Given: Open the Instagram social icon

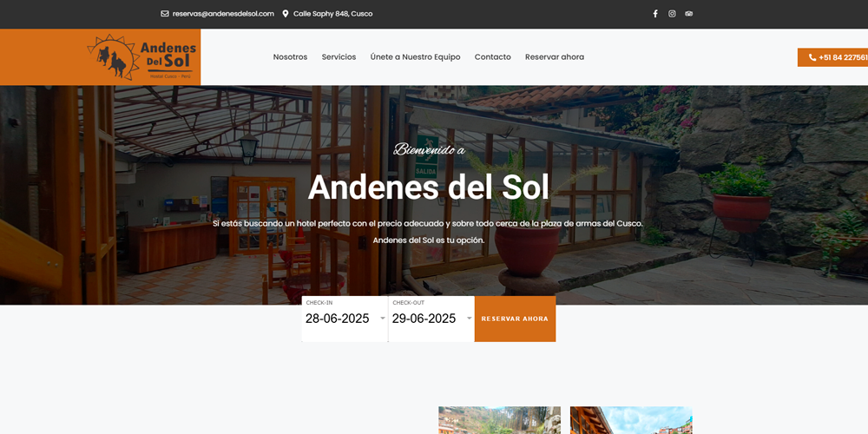Looking at the screenshot, I should 672,14.
